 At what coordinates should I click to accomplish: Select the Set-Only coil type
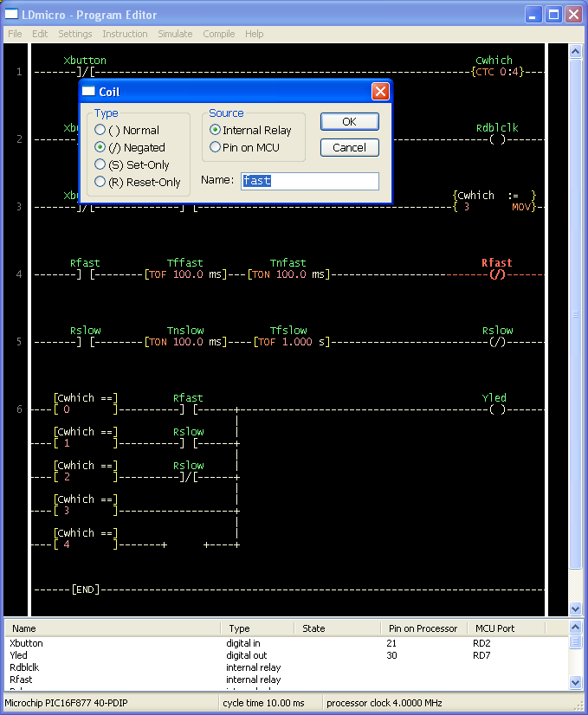132,164
